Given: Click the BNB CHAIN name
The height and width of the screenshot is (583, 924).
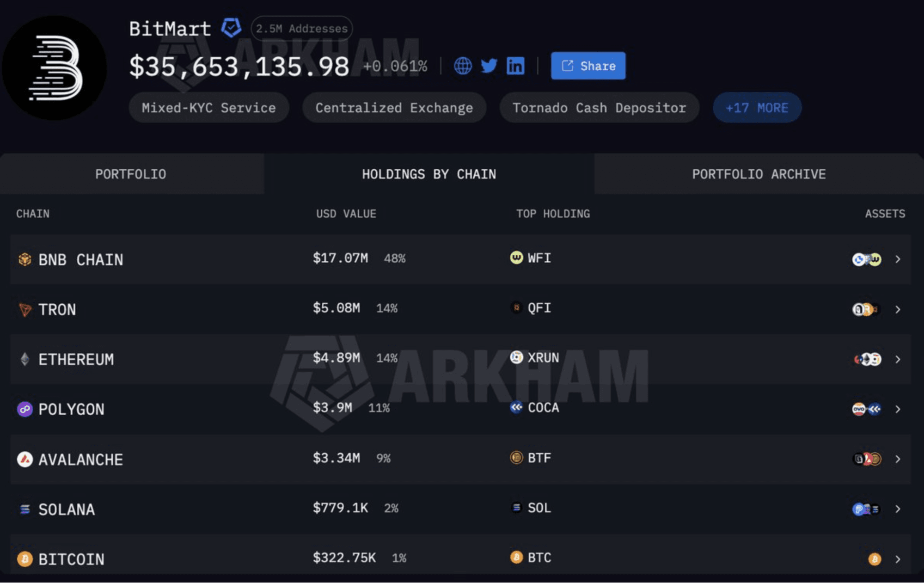Looking at the screenshot, I should point(81,260).
